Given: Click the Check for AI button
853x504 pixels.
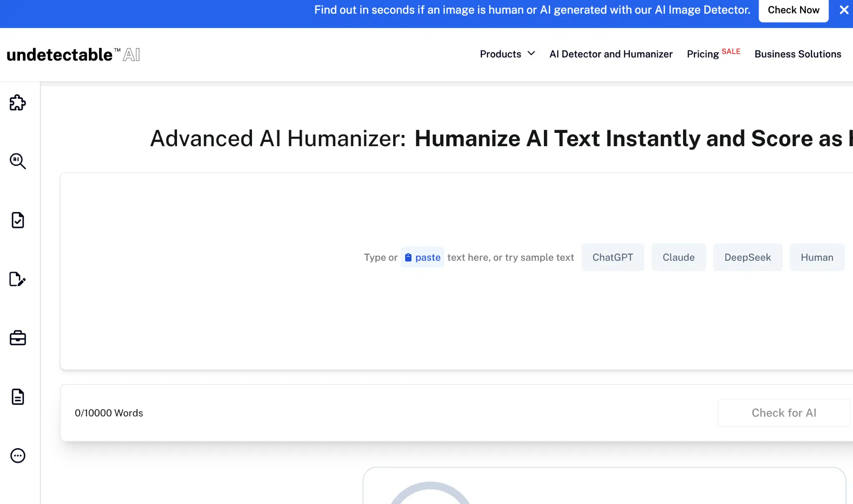Looking at the screenshot, I should click(x=783, y=413).
